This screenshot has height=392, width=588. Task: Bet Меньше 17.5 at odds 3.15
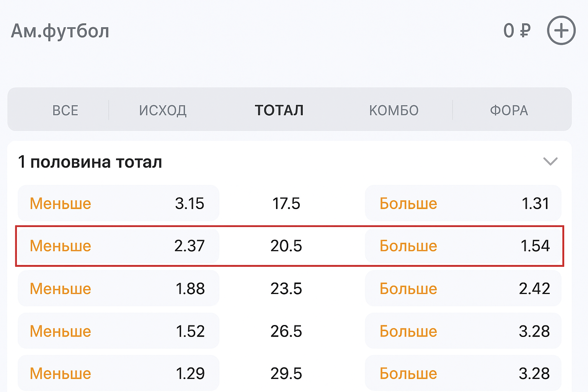(118, 203)
